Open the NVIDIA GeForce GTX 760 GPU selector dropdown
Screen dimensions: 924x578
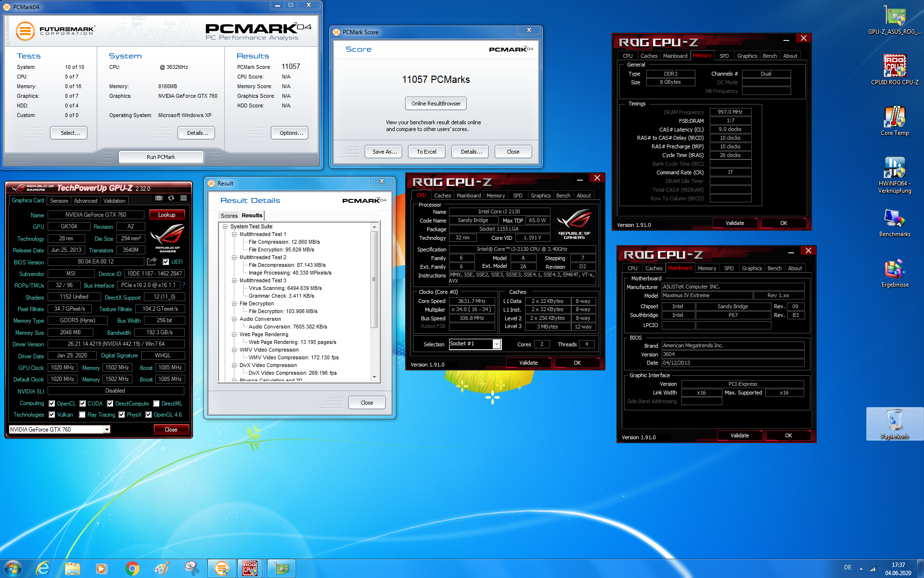point(107,430)
